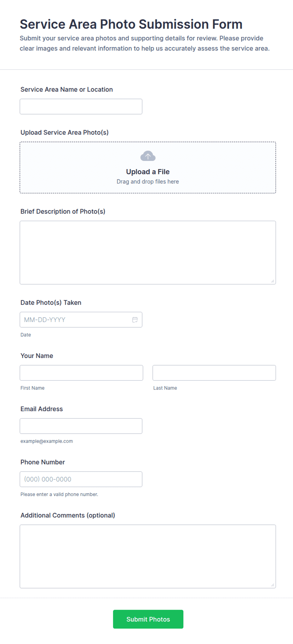The image size is (293, 644).
Task: Click the cloud upload icon
Action: [148, 156]
